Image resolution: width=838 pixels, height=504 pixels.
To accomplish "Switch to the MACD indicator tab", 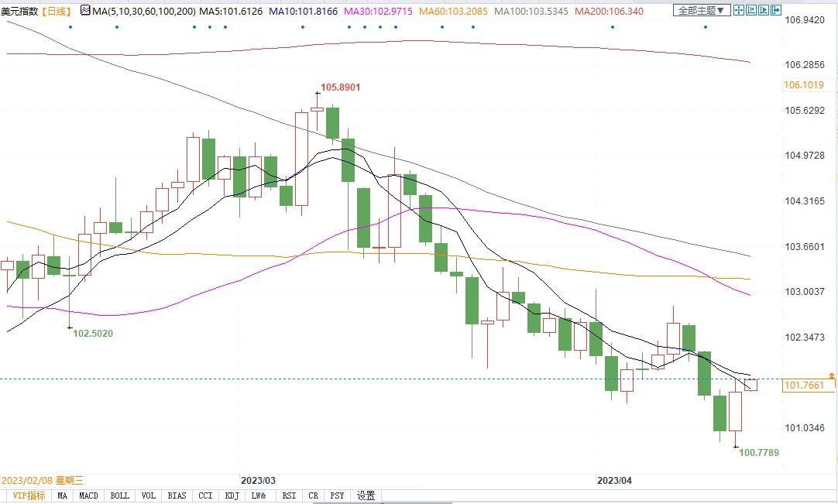I will click(x=88, y=496).
